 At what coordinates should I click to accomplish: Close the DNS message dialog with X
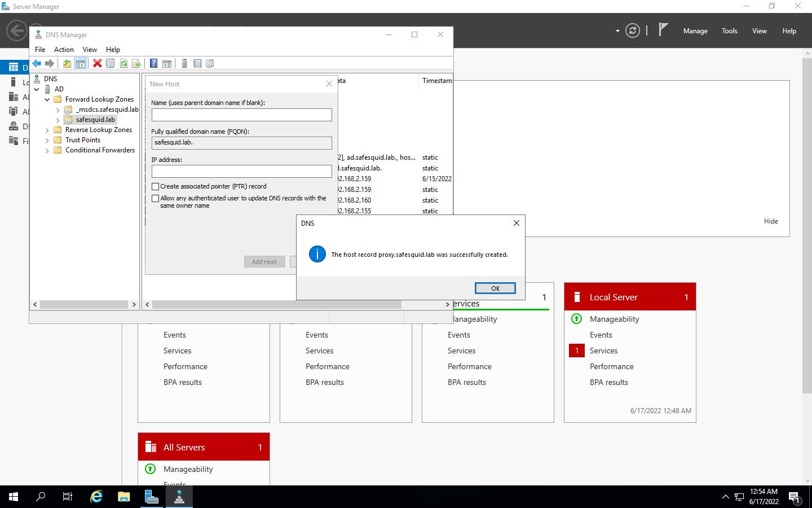coord(516,223)
